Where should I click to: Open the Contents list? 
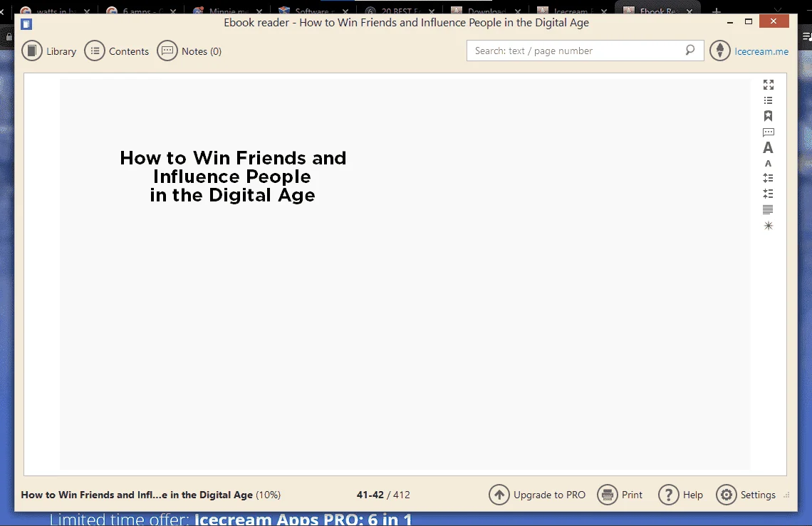click(x=117, y=51)
